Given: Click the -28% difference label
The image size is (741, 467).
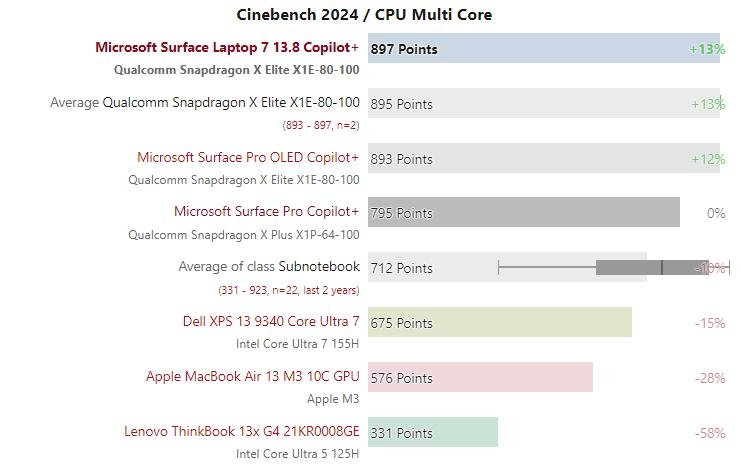Looking at the screenshot, I should pyautogui.click(x=709, y=378).
